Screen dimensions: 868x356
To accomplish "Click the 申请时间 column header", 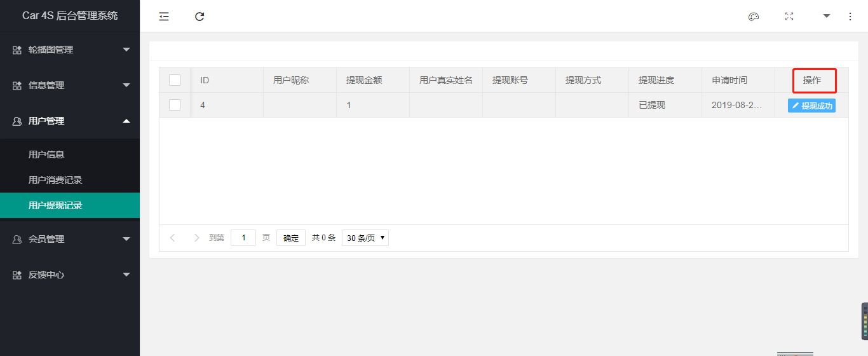I will point(738,80).
